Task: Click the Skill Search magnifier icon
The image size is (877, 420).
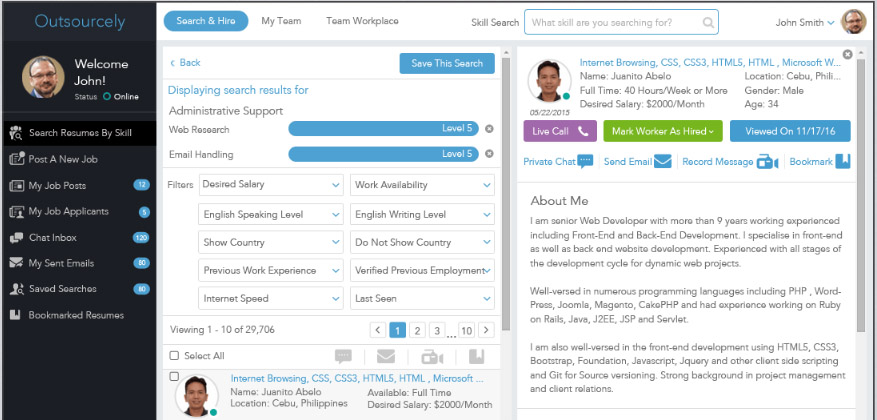Action: tap(708, 23)
